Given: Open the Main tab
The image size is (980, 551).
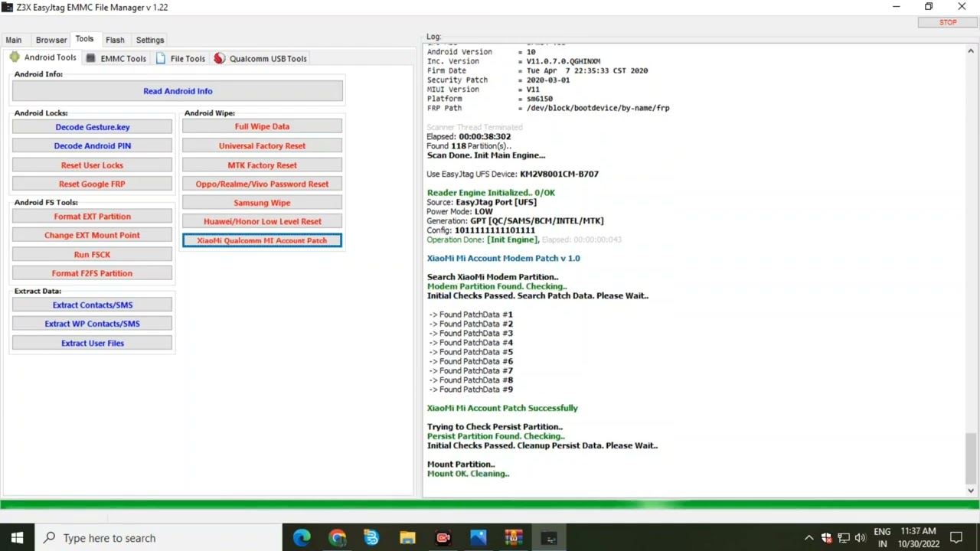Looking at the screenshot, I should 14,40.
